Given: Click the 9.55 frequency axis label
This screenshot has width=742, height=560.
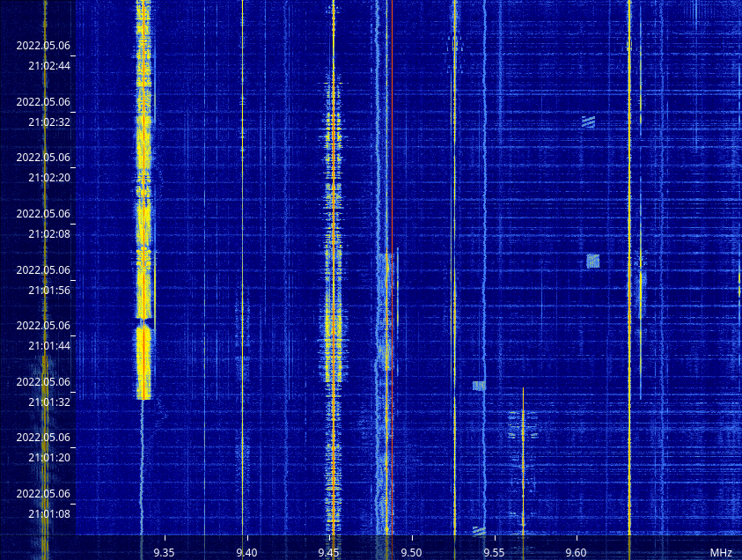Looking at the screenshot, I should 494,552.
